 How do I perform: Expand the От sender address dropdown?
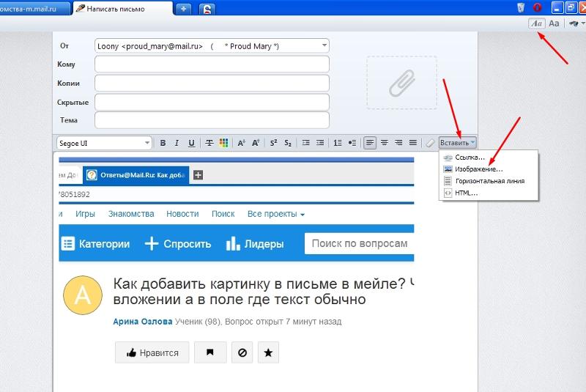click(x=324, y=46)
